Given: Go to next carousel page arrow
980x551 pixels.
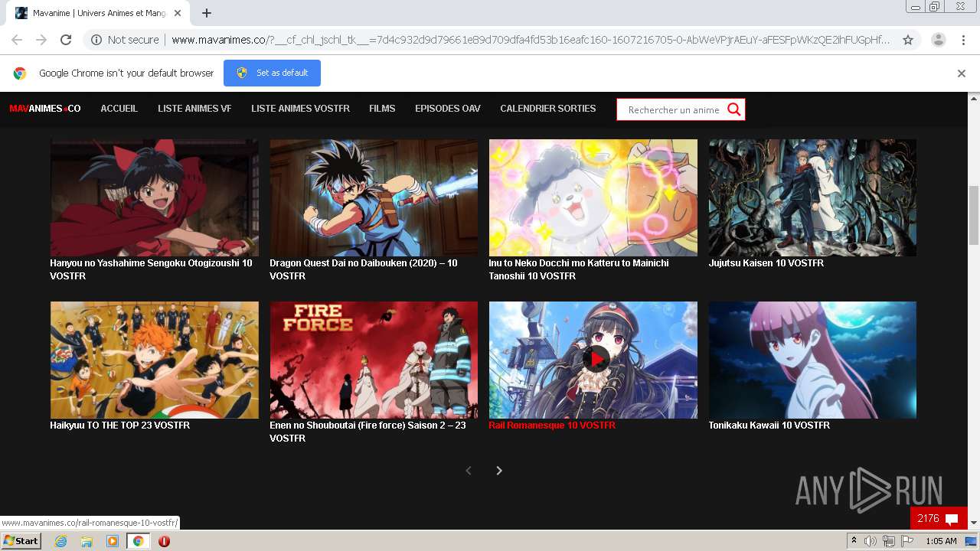Looking at the screenshot, I should 499,471.
